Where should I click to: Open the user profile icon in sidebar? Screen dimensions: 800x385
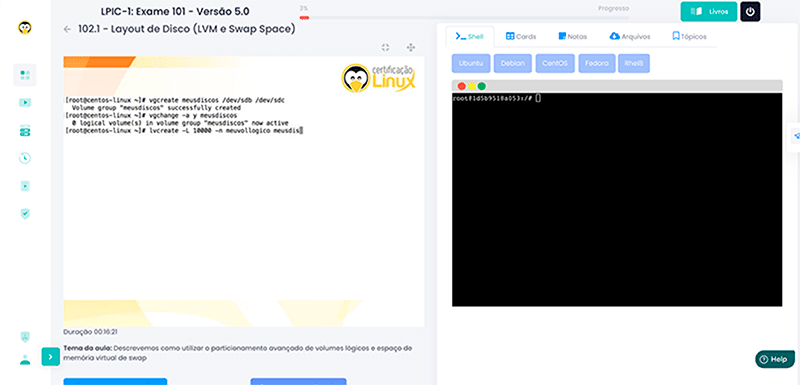pos(24,360)
